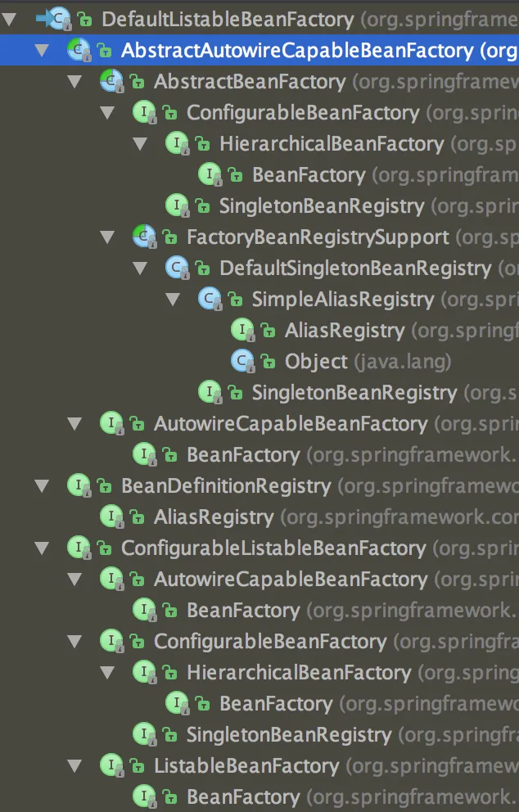Image resolution: width=519 pixels, height=812 pixels.
Task: Click the abstract class icon of AbstractAutowireCapableBeanFactory
Action: point(79,51)
